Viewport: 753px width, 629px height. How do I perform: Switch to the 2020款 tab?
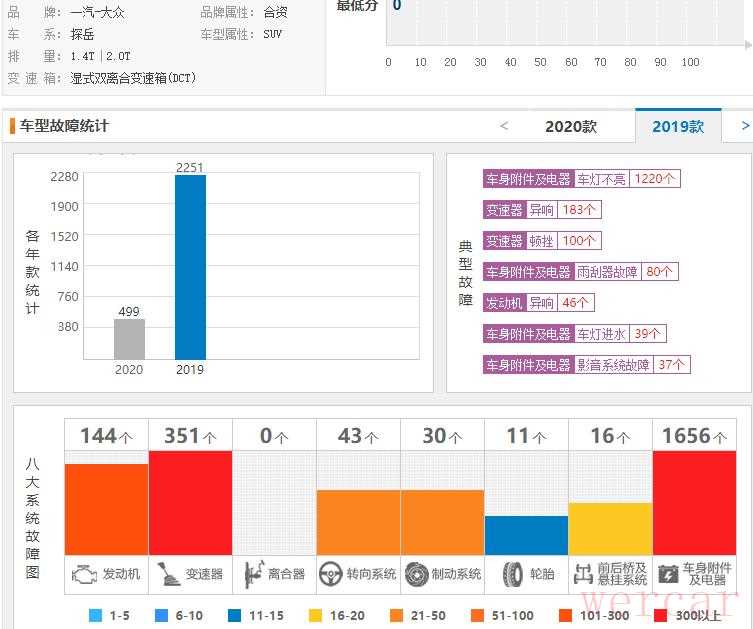[570, 127]
